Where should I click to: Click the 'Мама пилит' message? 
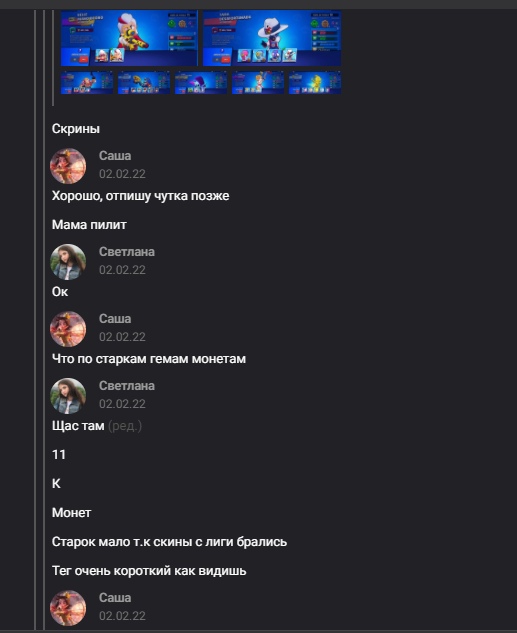89,225
